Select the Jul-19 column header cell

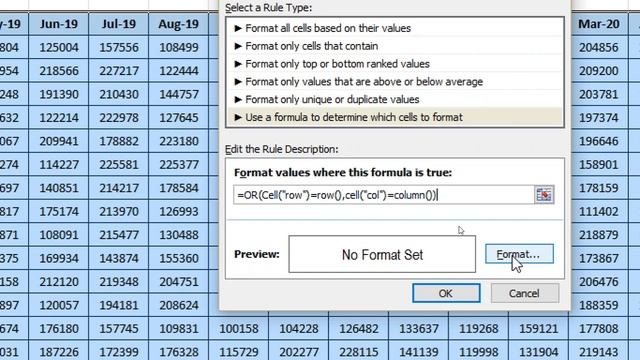[x=119, y=24]
